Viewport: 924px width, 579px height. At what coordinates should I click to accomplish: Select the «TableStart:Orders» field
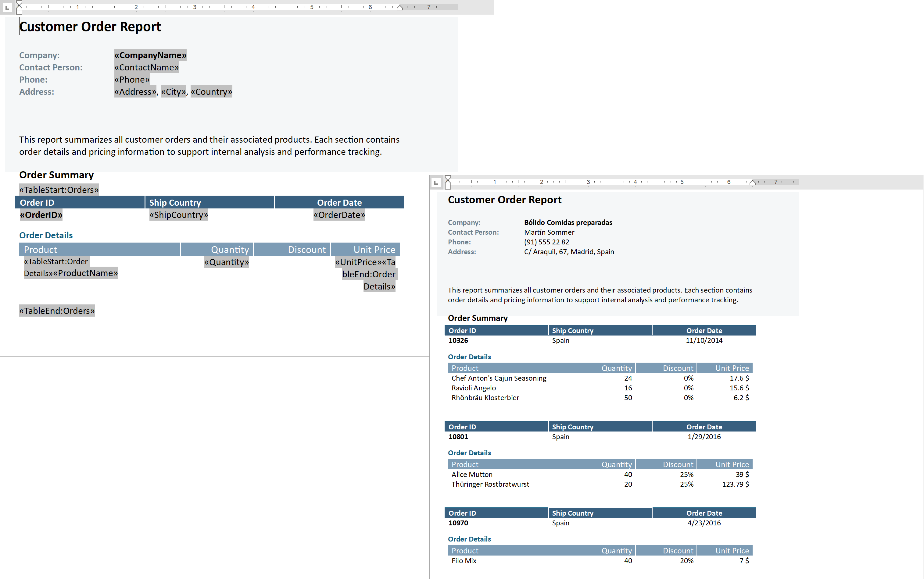pyautogui.click(x=59, y=189)
